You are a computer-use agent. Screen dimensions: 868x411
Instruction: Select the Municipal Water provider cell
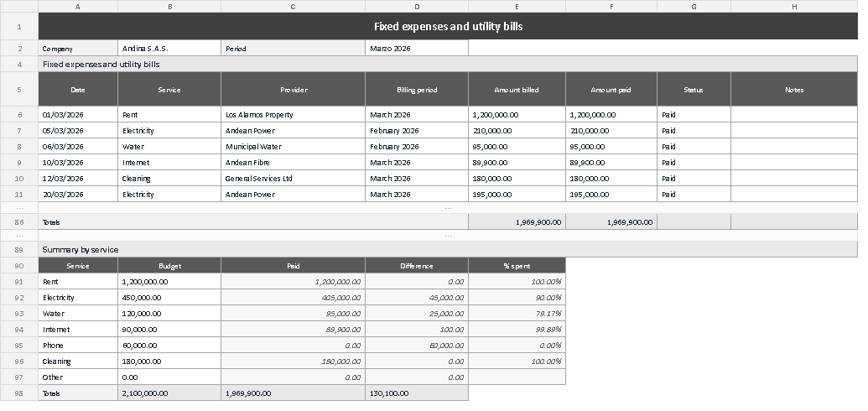click(x=293, y=147)
